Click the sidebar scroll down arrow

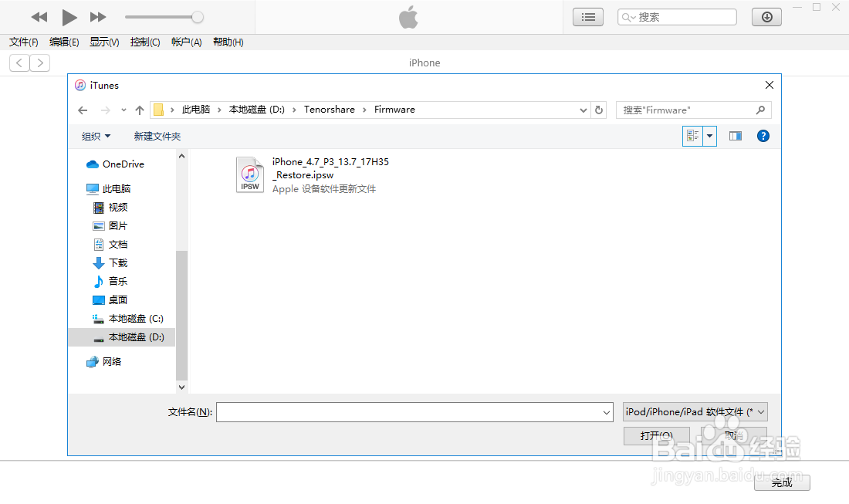pos(182,387)
